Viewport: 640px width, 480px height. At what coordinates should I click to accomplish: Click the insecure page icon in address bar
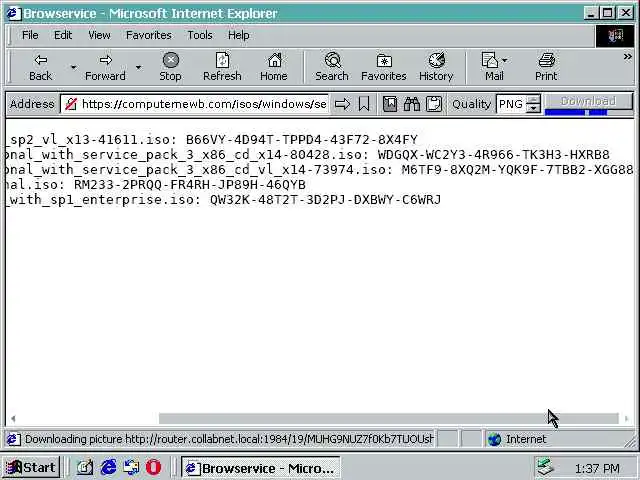(x=71, y=104)
